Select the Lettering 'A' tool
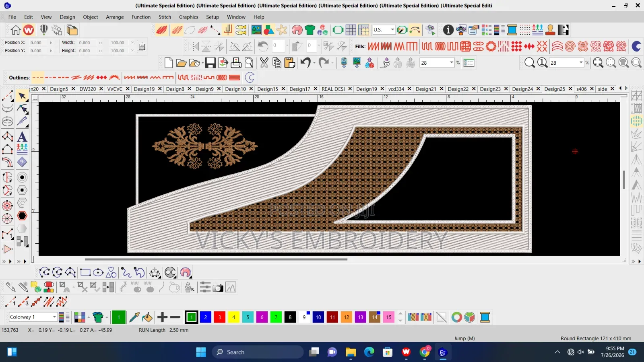Screen dimensions: 644x362 tap(22, 137)
